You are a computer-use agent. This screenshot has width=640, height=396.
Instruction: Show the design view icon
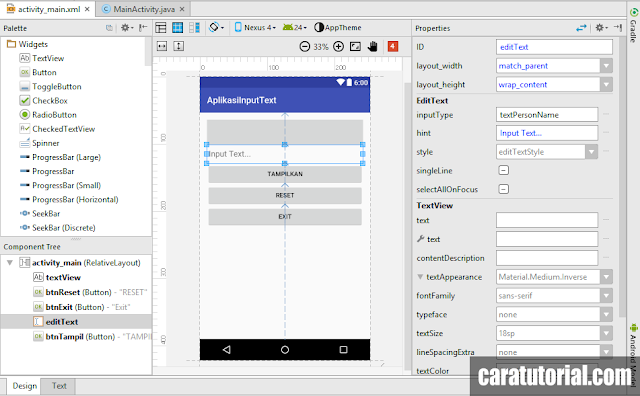click(161, 28)
